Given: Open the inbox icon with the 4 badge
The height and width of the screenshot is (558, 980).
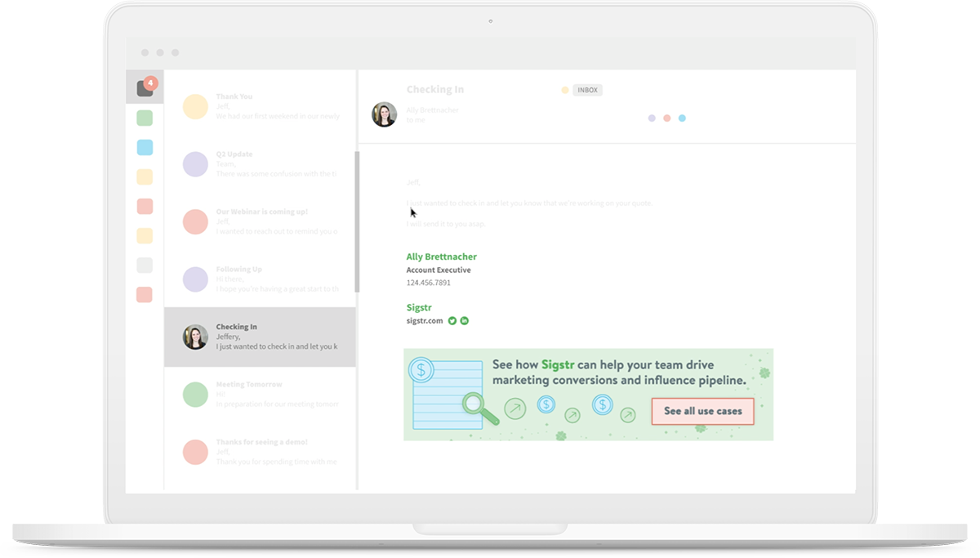Looking at the screenshot, I should coord(145,87).
